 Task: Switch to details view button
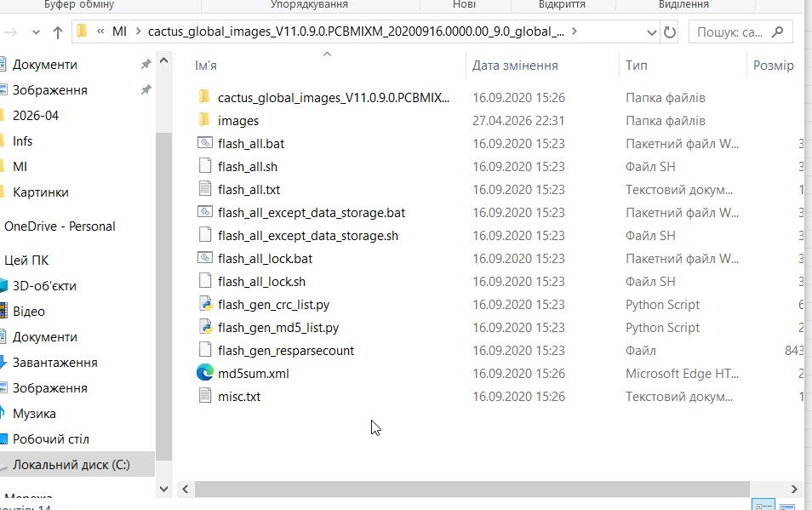(763, 506)
